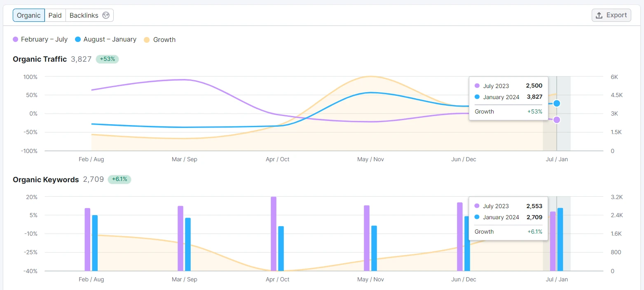Click the Organic Keywords heading
The image size is (644, 290).
point(46,180)
